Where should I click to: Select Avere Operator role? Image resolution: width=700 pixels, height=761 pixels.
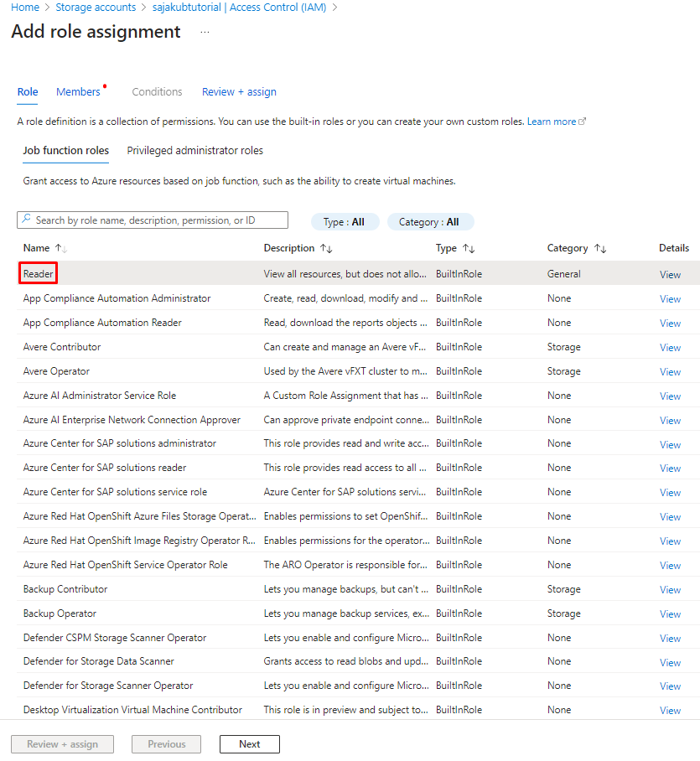[x=56, y=371]
